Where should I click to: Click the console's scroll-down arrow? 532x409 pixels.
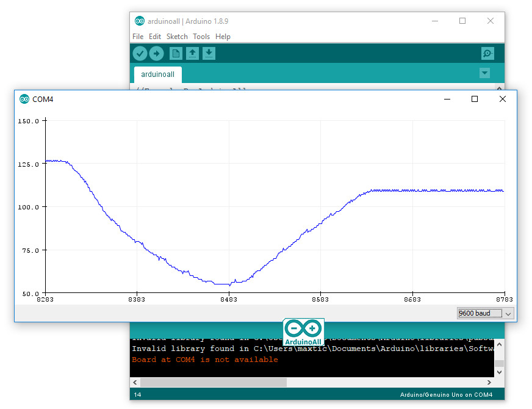[499, 372]
